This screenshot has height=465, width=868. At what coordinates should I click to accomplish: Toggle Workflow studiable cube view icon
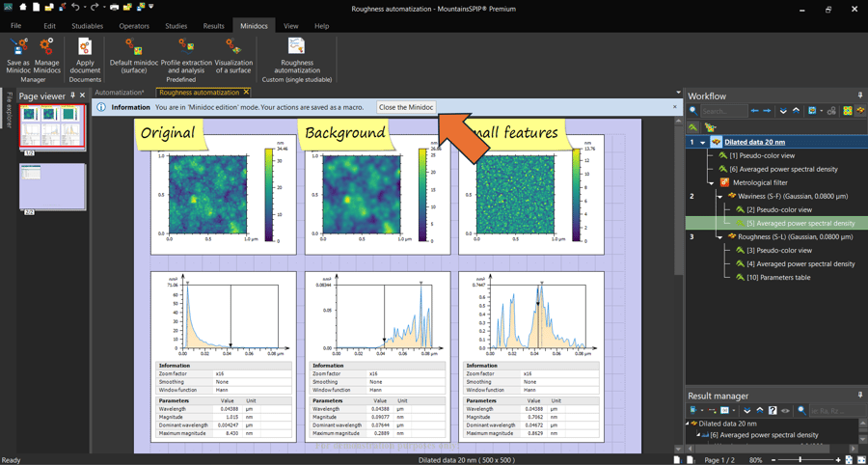(x=859, y=111)
